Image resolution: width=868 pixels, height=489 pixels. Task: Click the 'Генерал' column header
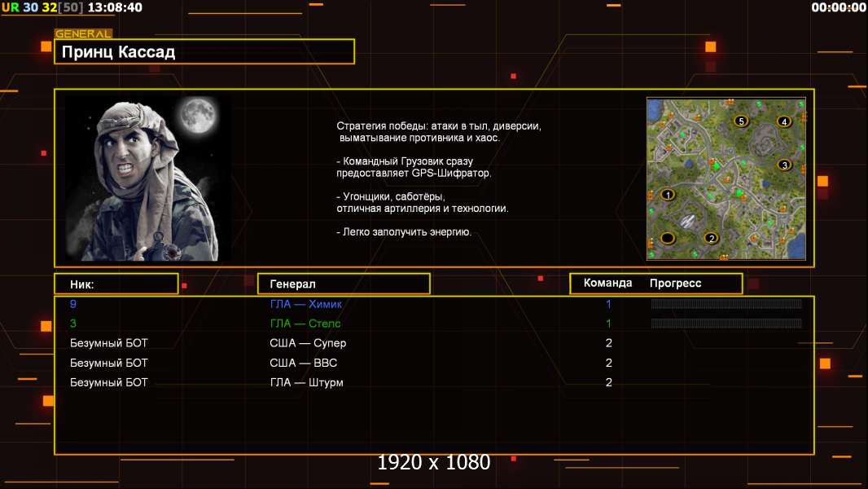click(344, 284)
